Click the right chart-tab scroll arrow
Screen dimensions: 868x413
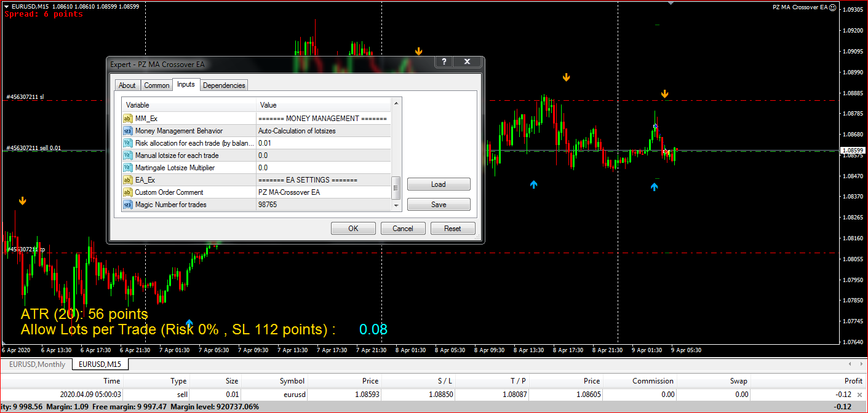click(860, 364)
